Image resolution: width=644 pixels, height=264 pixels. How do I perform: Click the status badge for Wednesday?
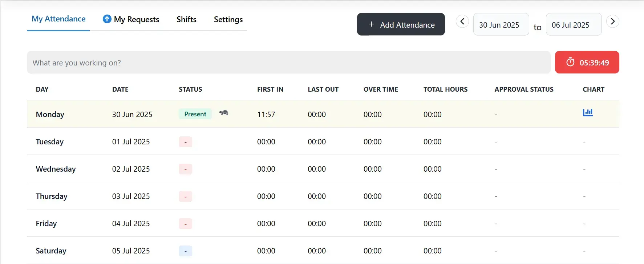pyautogui.click(x=185, y=169)
